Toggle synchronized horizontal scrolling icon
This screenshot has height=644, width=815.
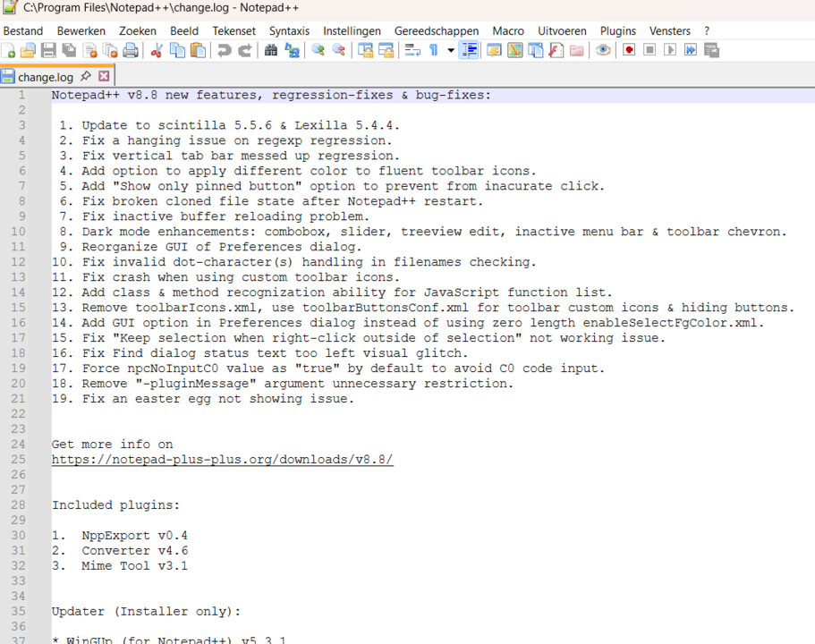(386, 50)
